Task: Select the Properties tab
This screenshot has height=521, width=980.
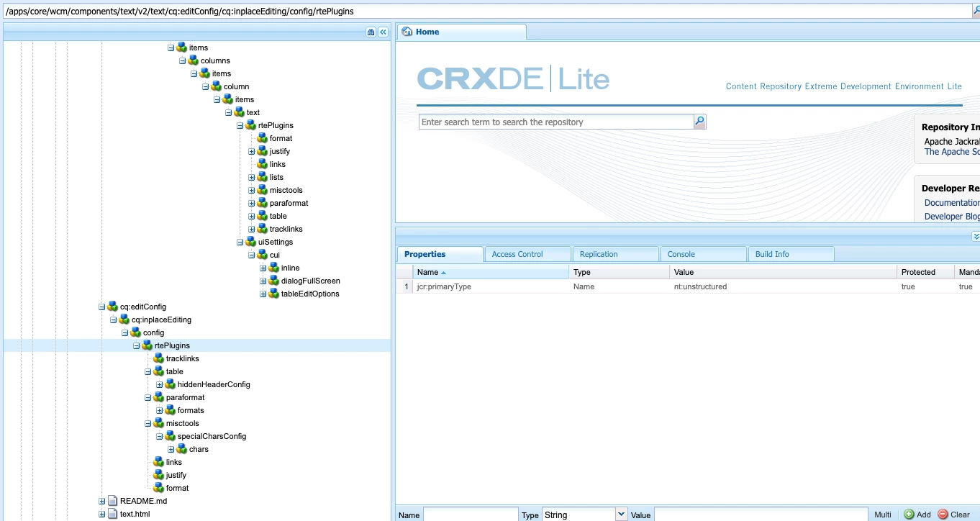Action: [x=440, y=254]
